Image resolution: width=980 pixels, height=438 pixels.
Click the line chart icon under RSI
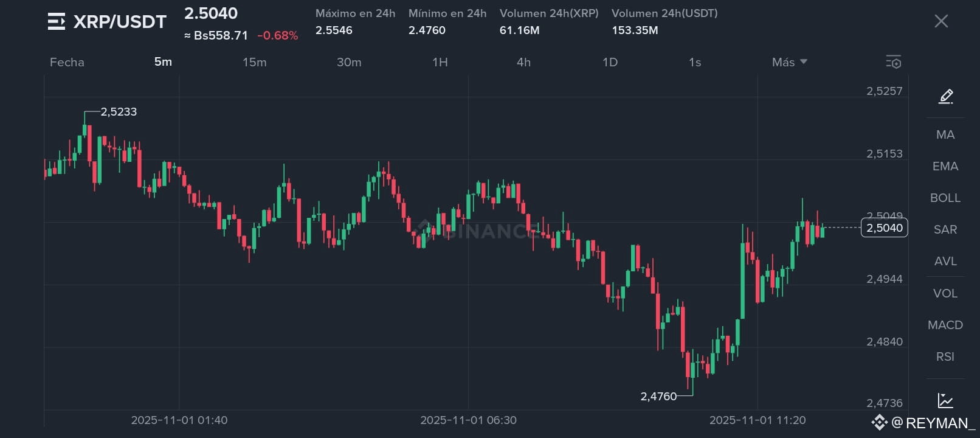(x=945, y=400)
